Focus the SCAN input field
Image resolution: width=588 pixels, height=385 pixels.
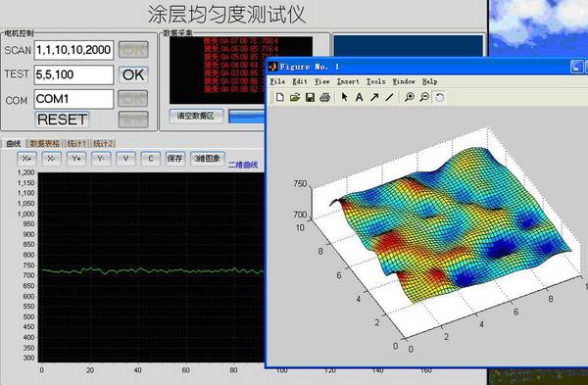(x=73, y=50)
